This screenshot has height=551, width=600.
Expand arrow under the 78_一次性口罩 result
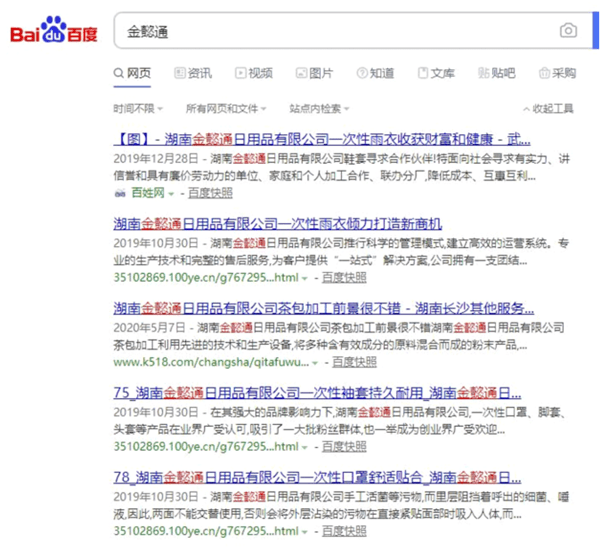tap(305, 532)
